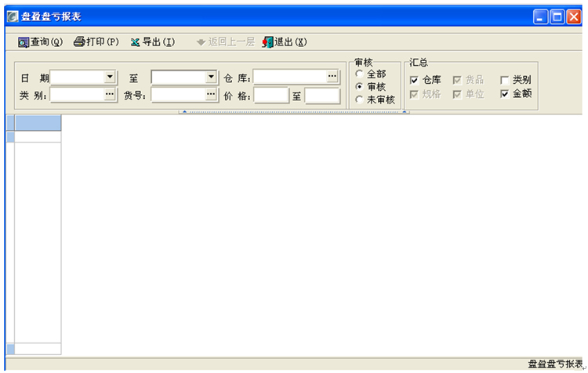588x373 pixels.
Task: Click the highlighted grid header cell
Action: coord(38,123)
